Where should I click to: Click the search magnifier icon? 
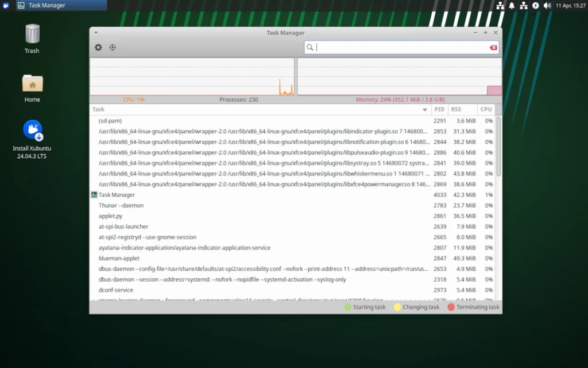click(310, 47)
